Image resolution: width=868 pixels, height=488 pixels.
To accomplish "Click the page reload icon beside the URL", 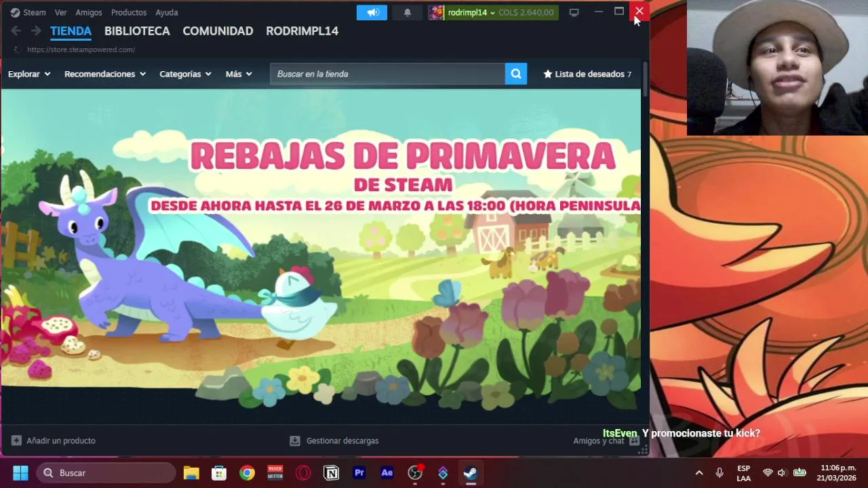I will [16, 49].
